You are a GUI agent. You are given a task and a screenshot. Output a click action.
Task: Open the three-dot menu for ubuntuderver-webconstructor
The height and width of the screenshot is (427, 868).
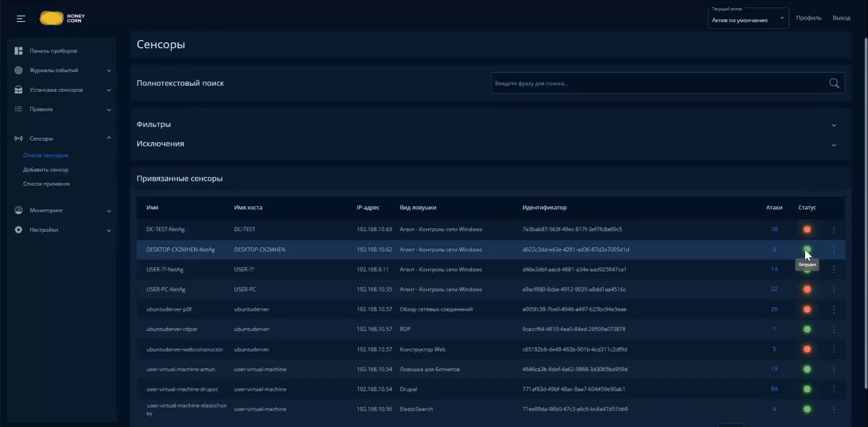834,349
